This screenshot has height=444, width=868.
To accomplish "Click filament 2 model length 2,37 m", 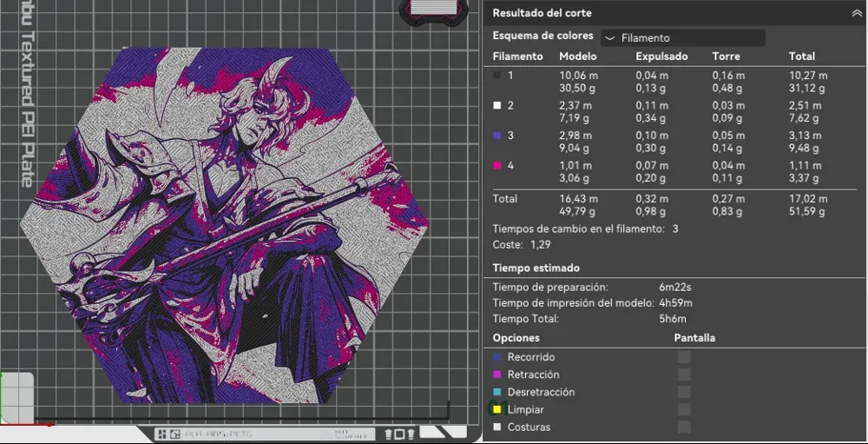I will (x=575, y=105).
